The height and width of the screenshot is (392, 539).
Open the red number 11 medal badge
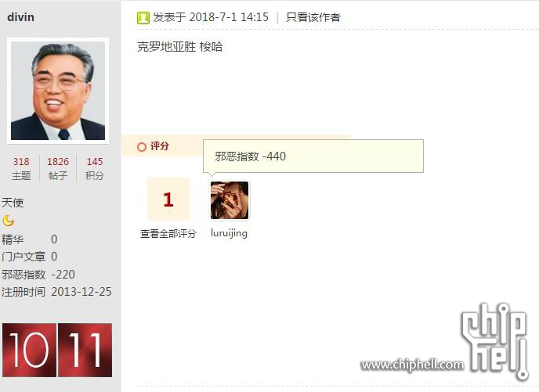85,350
